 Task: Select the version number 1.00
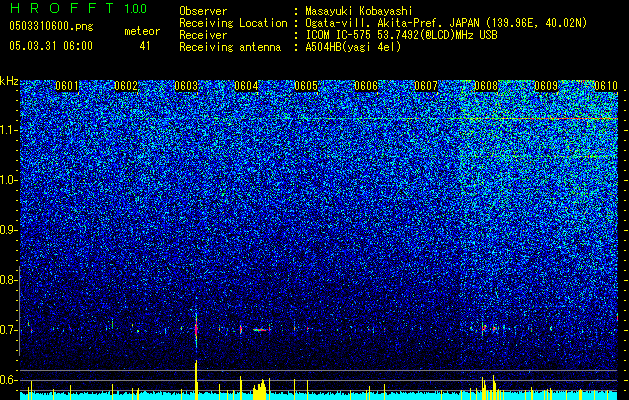[135, 9]
